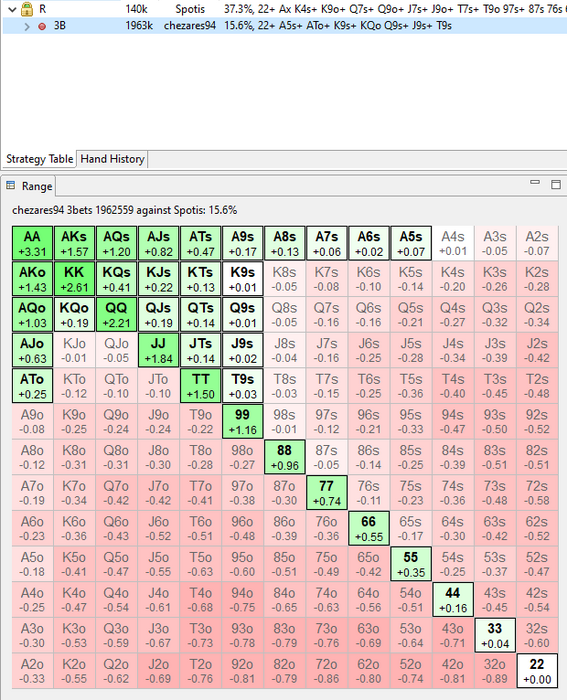Select the KJo -0.01 hand cell
This screenshot has width=567, height=700.
74,350
